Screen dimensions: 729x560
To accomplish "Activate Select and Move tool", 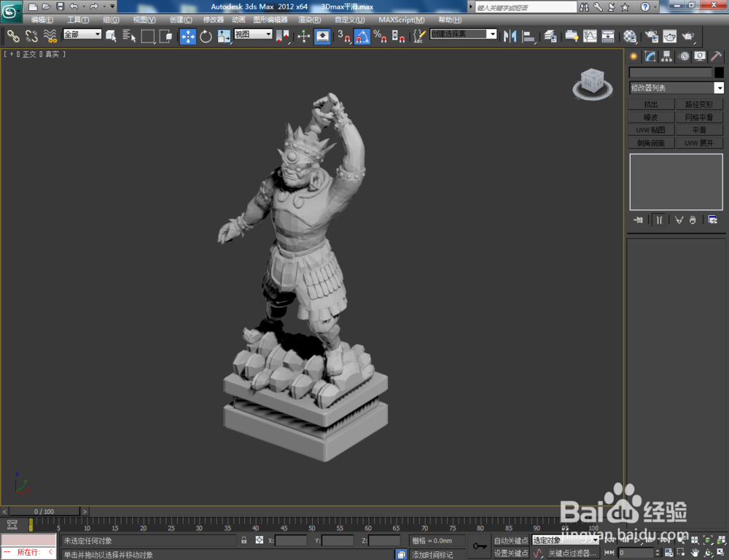I will [x=188, y=36].
